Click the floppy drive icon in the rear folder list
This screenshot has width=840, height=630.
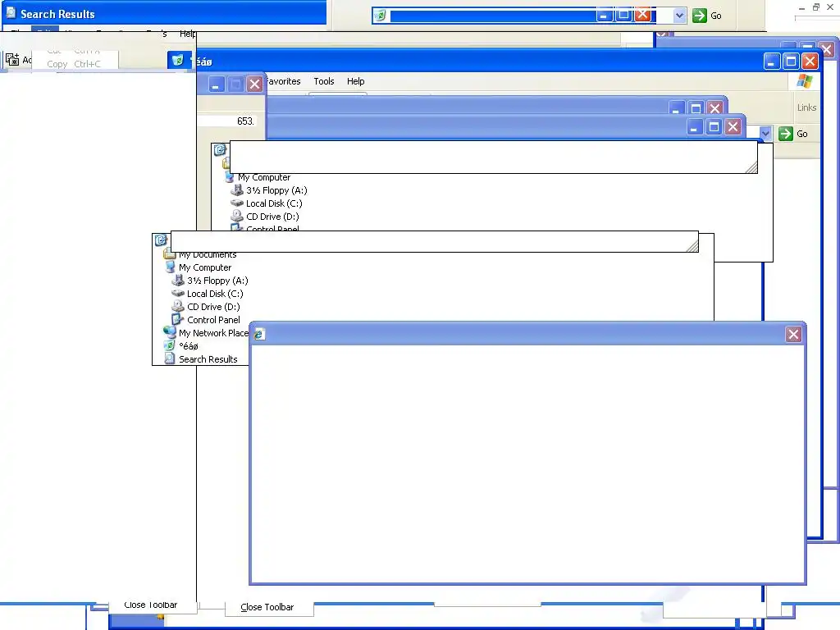(237, 190)
